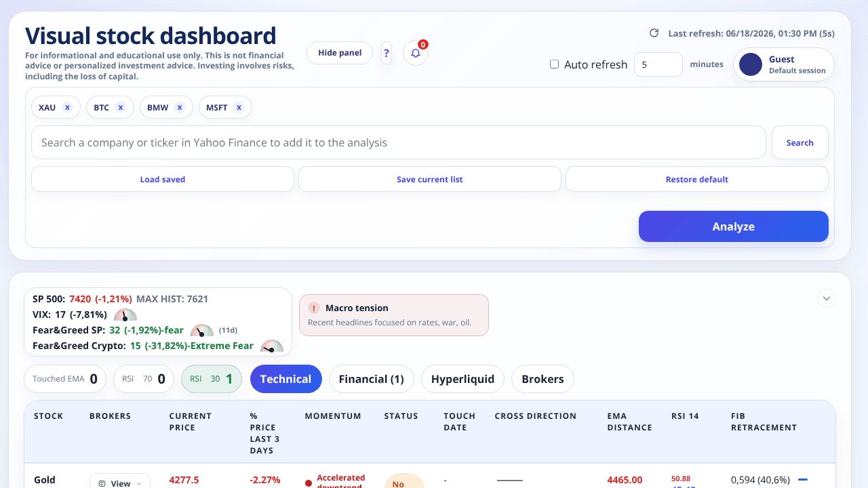The width and height of the screenshot is (868, 488).
Task: Toggle the Auto refresh checkbox
Action: click(x=554, y=64)
